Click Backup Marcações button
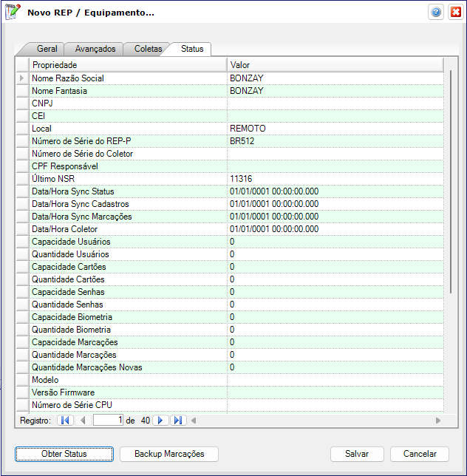The height and width of the screenshot is (476, 467). tap(169, 454)
